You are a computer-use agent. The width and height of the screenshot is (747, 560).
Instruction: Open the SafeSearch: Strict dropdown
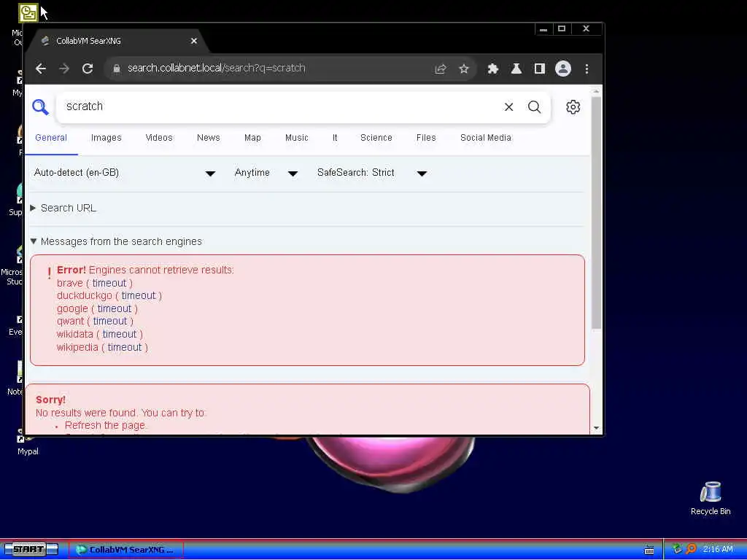pos(371,173)
